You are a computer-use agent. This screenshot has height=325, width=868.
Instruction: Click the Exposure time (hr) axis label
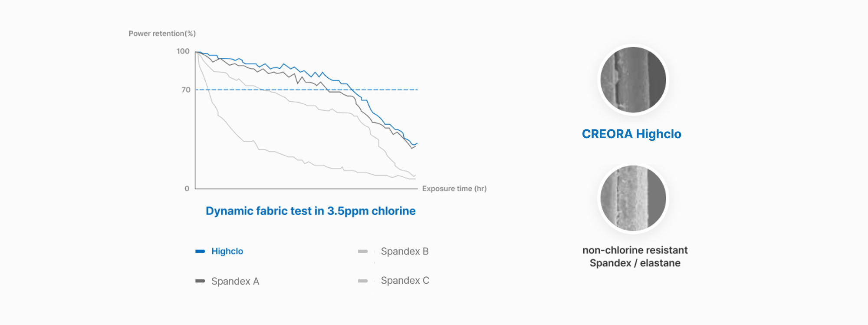tap(454, 189)
